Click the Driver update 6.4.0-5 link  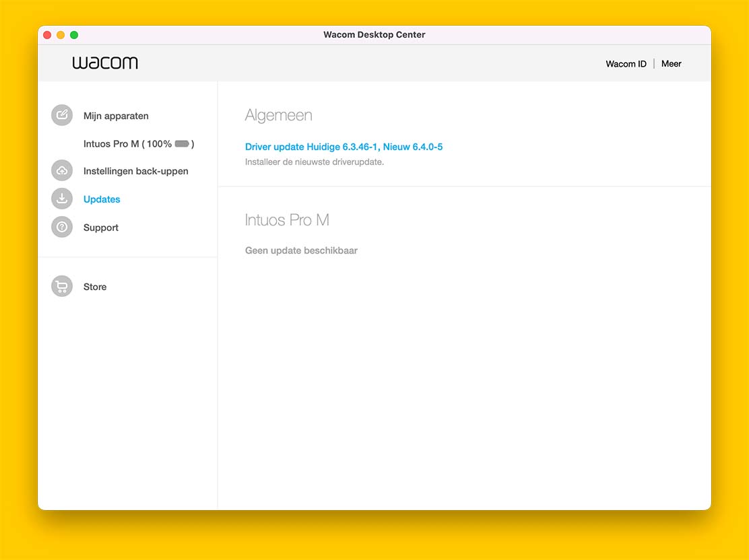coord(344,147)
